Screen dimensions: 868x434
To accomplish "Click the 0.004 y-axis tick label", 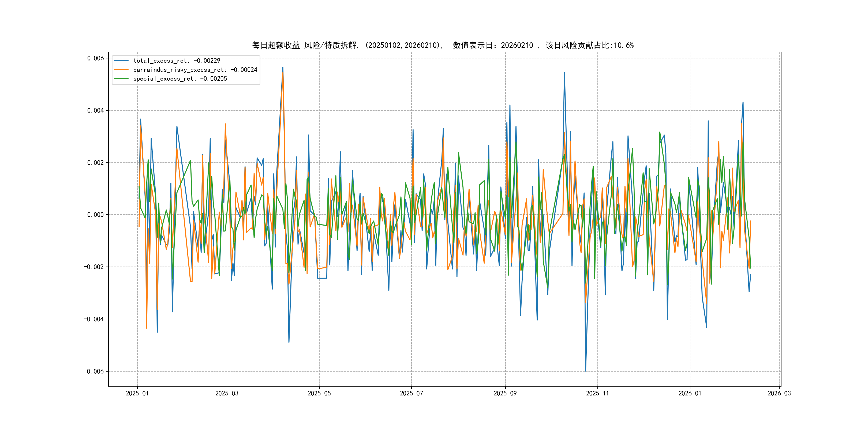I will (x=95, y=111).
